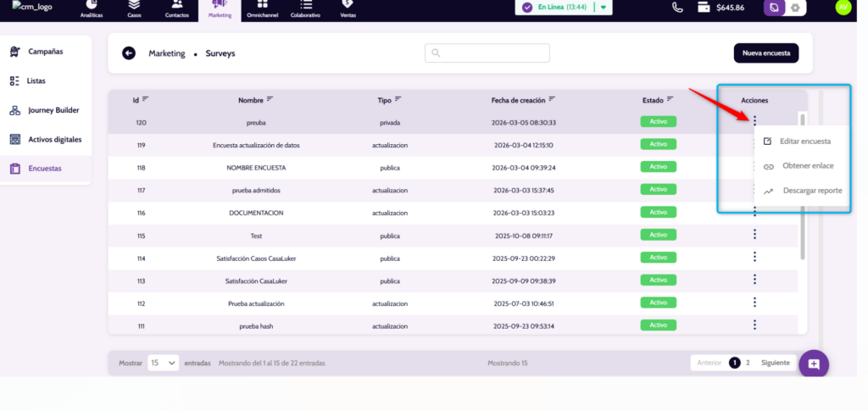Open actions menu for Test survey row
Screen dimensions: 868x411
pos(754,235)
